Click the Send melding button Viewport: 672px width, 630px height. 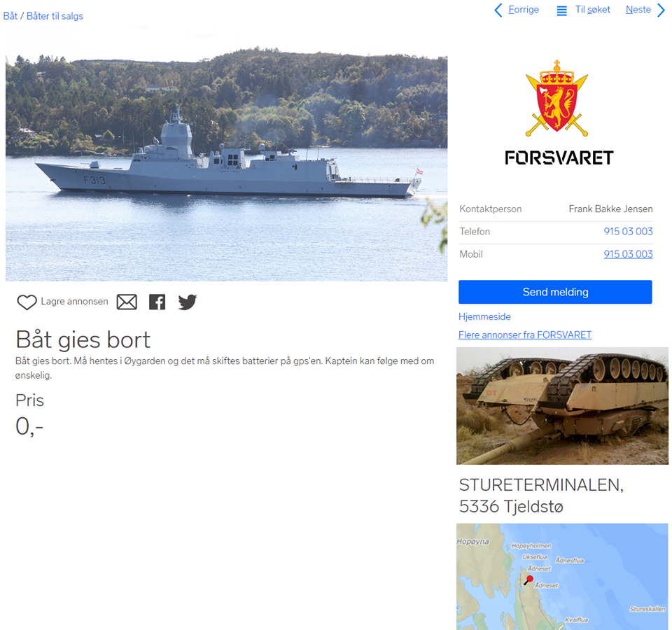pyautogui.click(x=555, y=293)
